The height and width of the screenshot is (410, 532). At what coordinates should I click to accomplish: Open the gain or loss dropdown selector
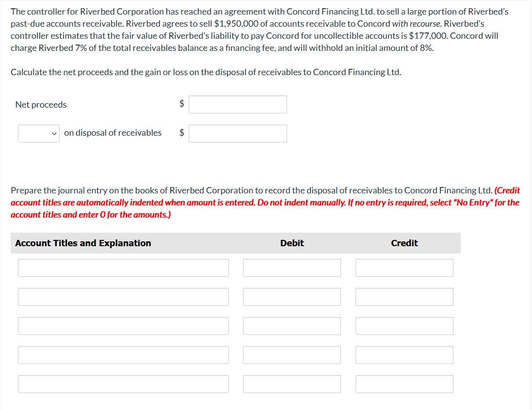click(38, 133)
